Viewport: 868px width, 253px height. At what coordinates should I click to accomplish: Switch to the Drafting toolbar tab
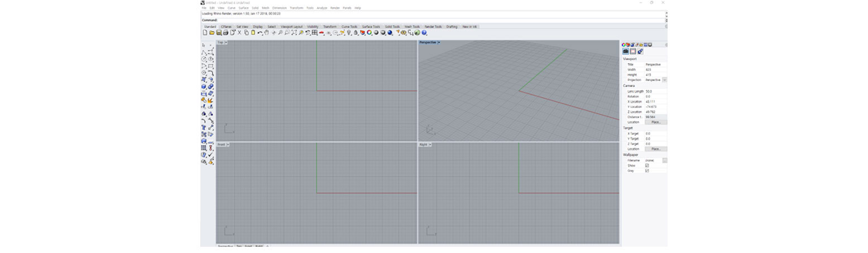click(452, 26)
